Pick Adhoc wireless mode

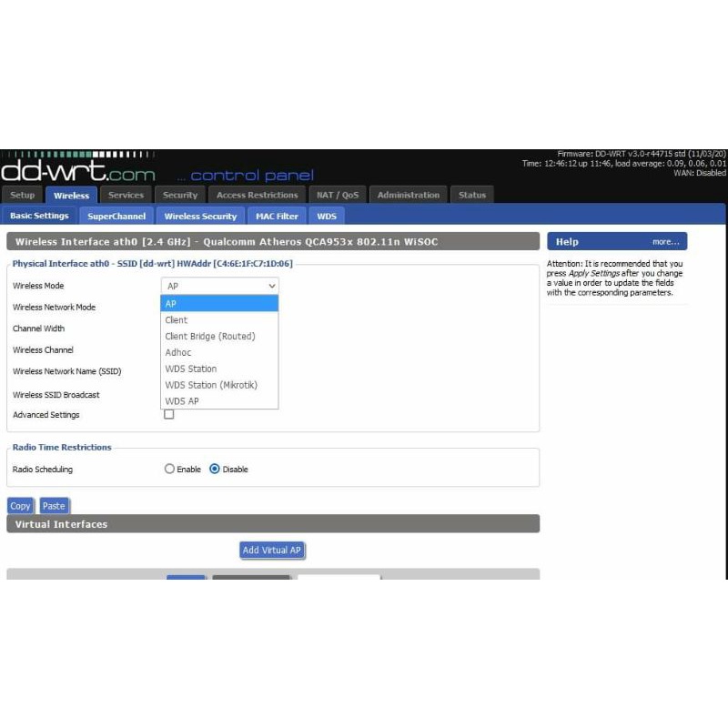coord(219,352)
